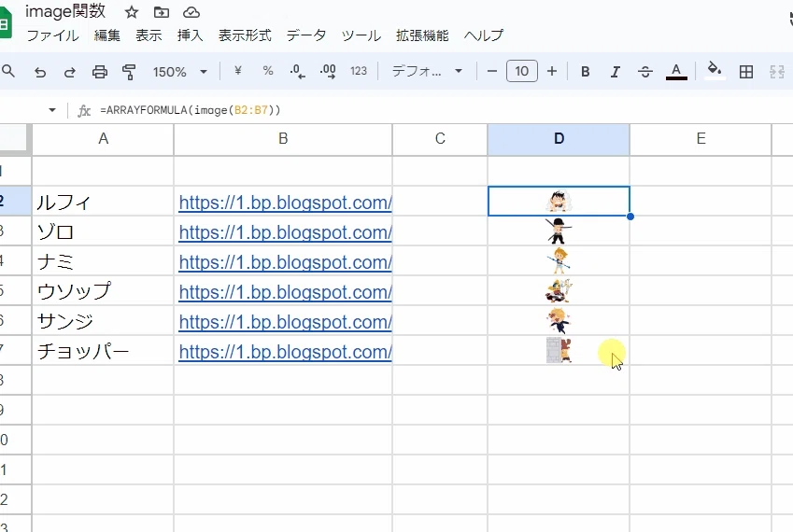
Task: Open the 編集 menu
Action: coord(107,35)
